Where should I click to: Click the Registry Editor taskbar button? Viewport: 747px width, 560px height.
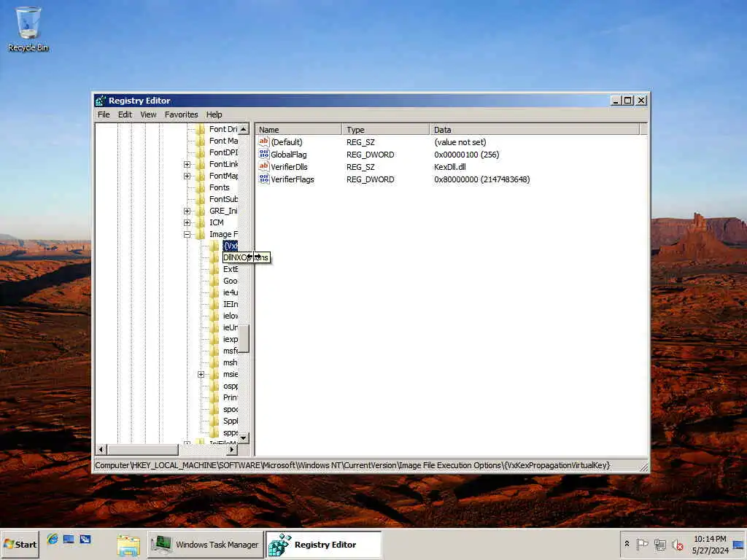(x=324, y=544)
